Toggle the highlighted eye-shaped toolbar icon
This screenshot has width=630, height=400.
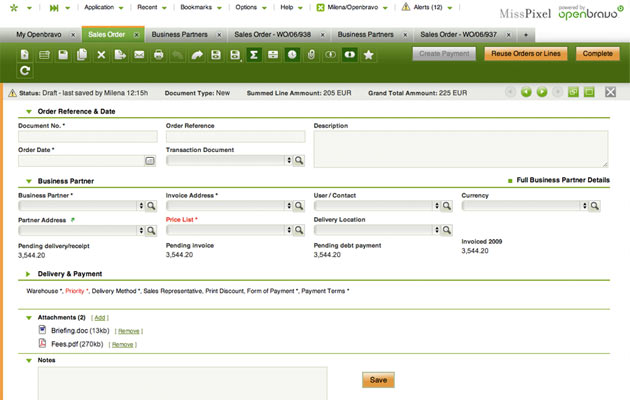[350, 55]
